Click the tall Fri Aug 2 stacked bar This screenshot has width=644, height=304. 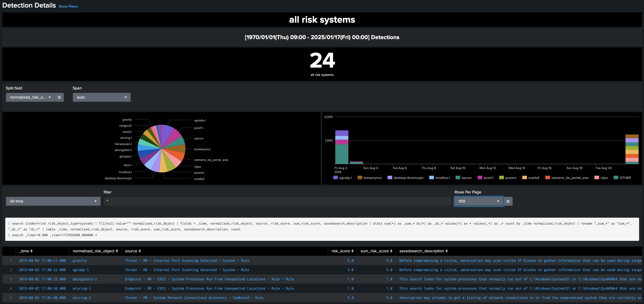[342, 147]
